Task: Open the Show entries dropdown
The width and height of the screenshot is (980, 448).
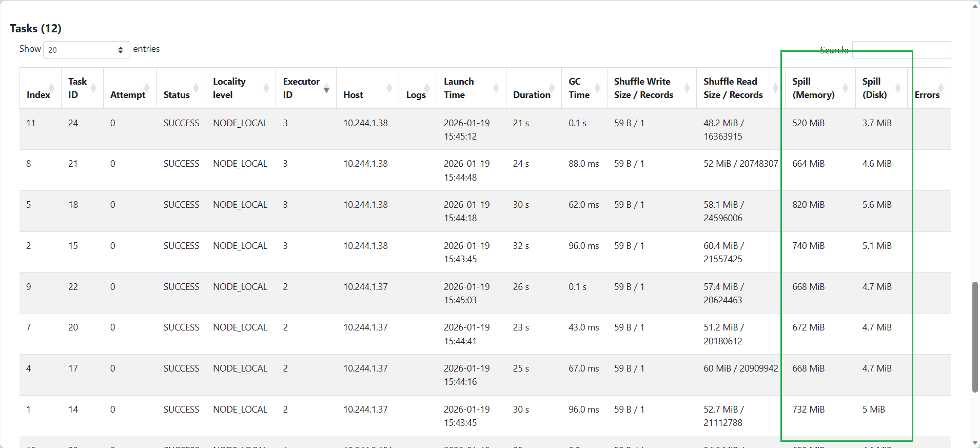Action: click(x=86, y=50)
